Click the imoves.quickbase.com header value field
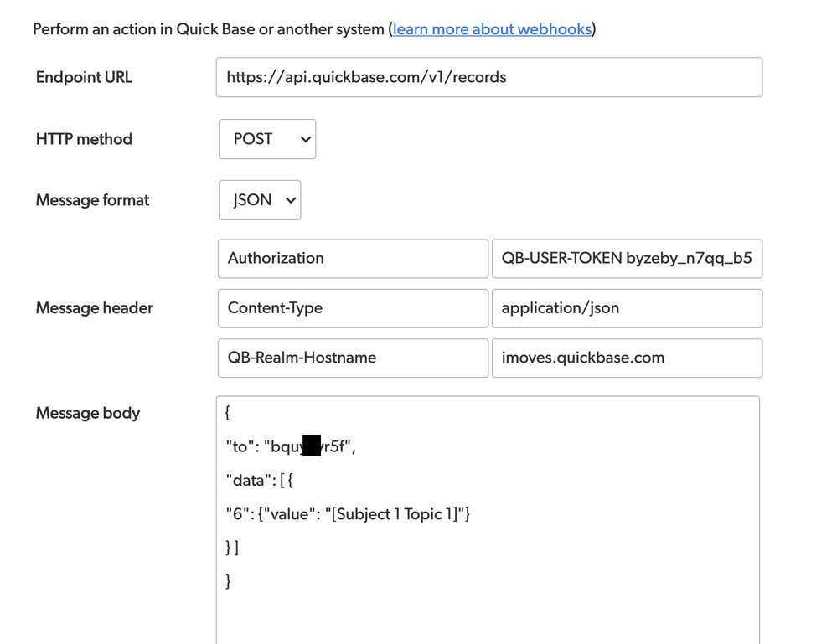 628,358
